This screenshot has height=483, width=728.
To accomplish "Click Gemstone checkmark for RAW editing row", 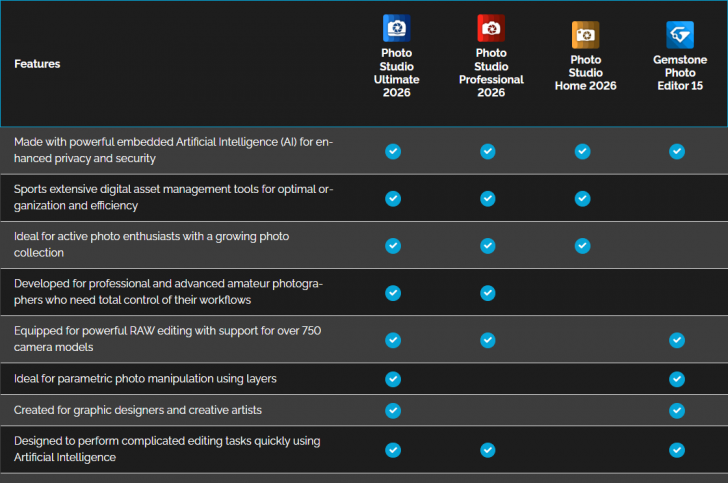I will coord(677,340).
